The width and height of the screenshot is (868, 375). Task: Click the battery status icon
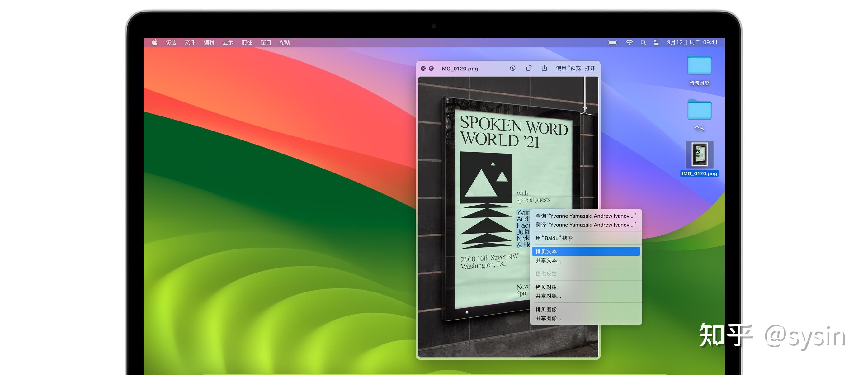613,42
